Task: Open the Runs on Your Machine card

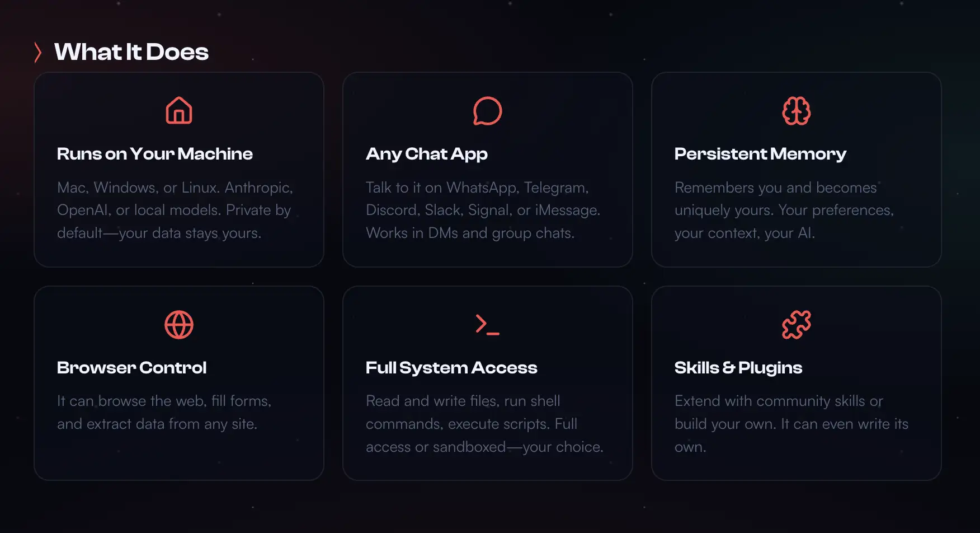Action: point(179,169)
